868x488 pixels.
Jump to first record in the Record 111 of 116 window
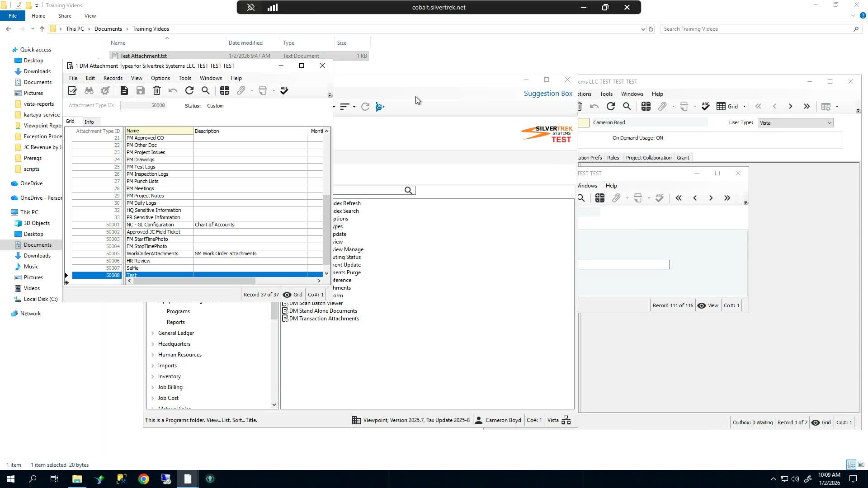point(679,198)
